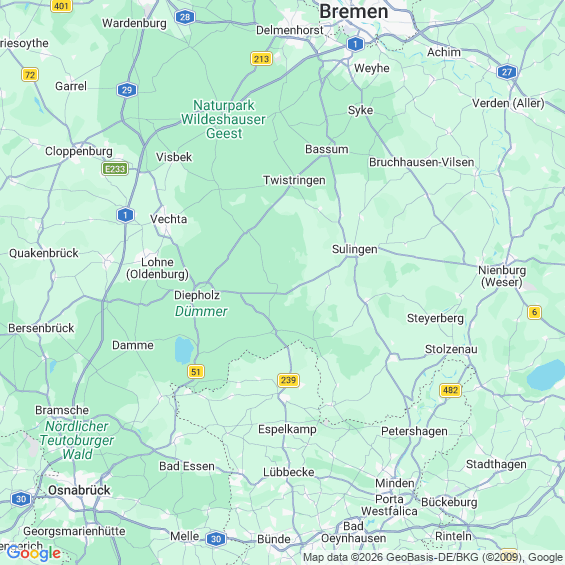Click the yellow 213 road shield

coord(261,59)
